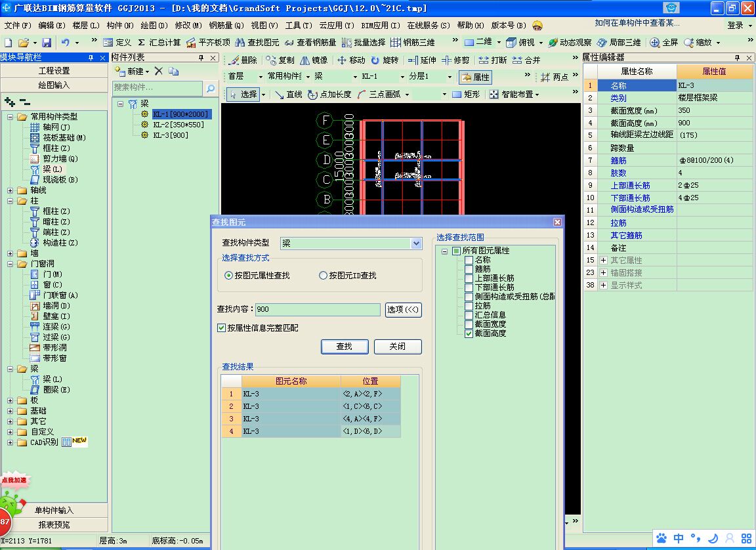
Task: Collapse 所有图元属性 tree node
Action: click(x=444, y=251)
